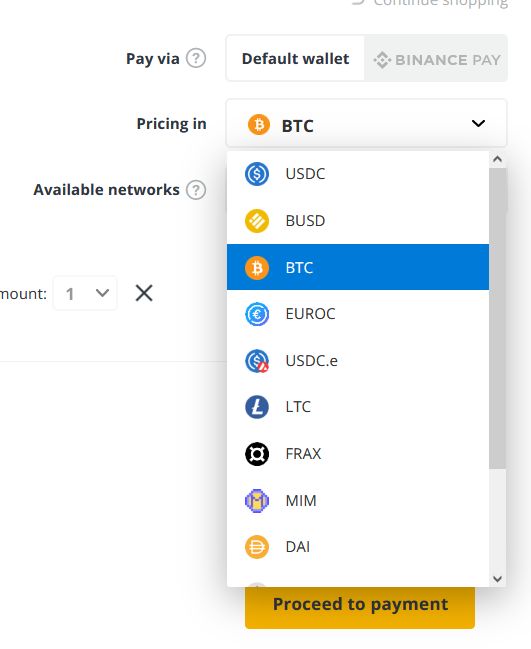Viewport: 531px width, 649px height.
Task: Click the Litecoin LTC icon
Action: click(257, 407)
